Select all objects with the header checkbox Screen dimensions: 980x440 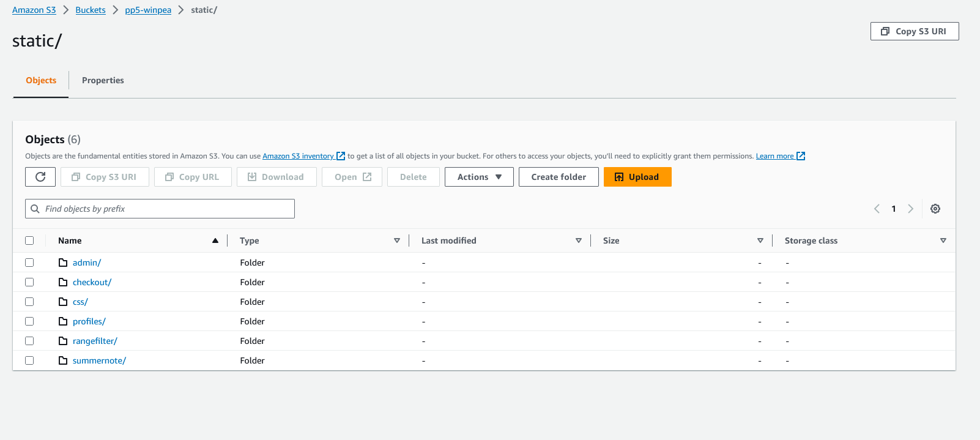pos(29,241)
